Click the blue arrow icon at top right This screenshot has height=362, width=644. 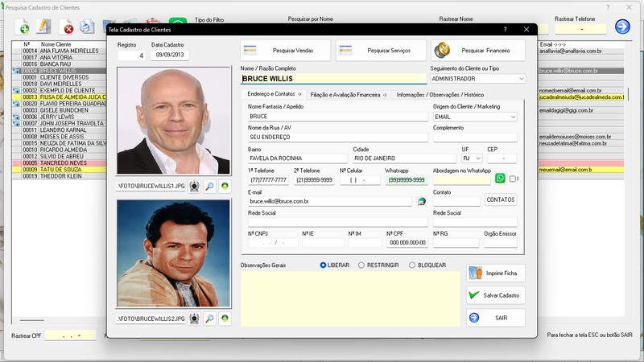[622, 27]
